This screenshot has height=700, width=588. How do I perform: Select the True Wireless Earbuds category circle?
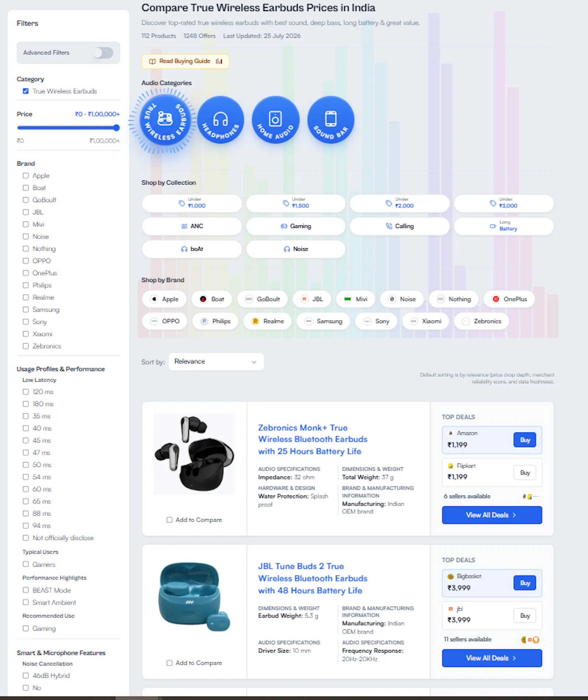click(x=166, y=120)
